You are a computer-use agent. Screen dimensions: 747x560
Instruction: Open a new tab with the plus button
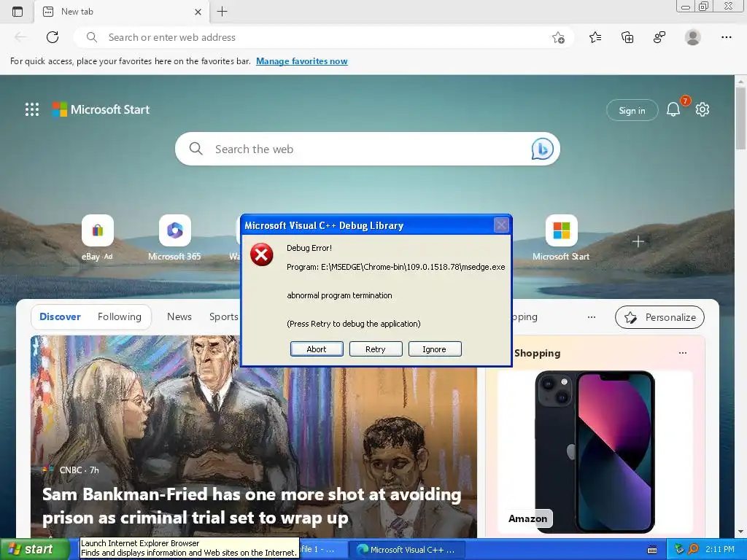pyautogui.click(x=222, y=12)
